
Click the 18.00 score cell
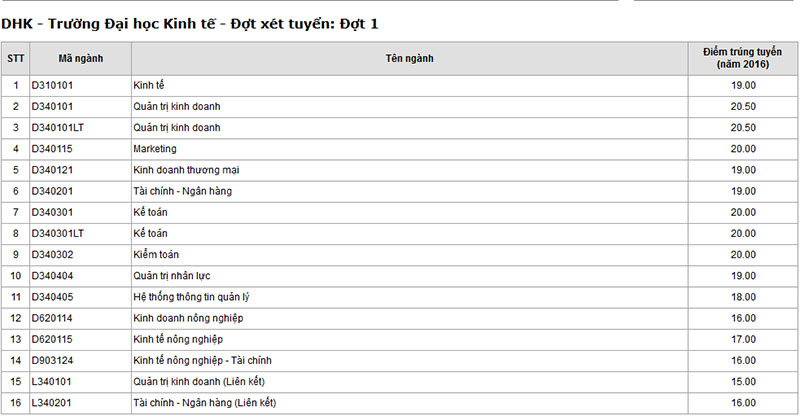pyautogui.click(x=742, y=296)
